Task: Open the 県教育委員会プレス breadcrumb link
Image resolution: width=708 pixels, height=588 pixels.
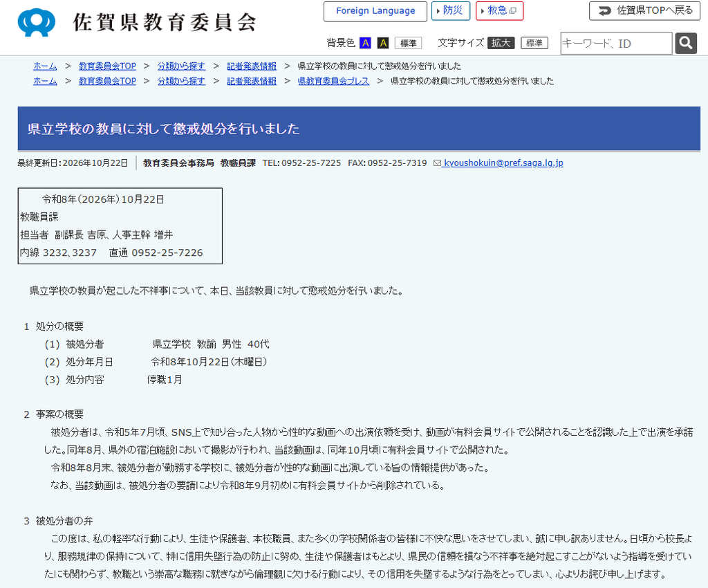Action: click(334, 81)
